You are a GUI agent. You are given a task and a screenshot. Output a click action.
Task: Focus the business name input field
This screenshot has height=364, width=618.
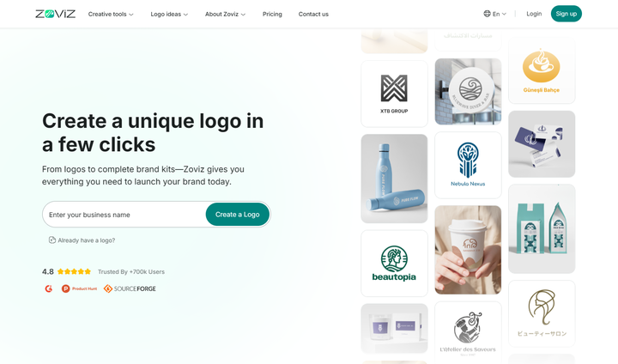124,215
